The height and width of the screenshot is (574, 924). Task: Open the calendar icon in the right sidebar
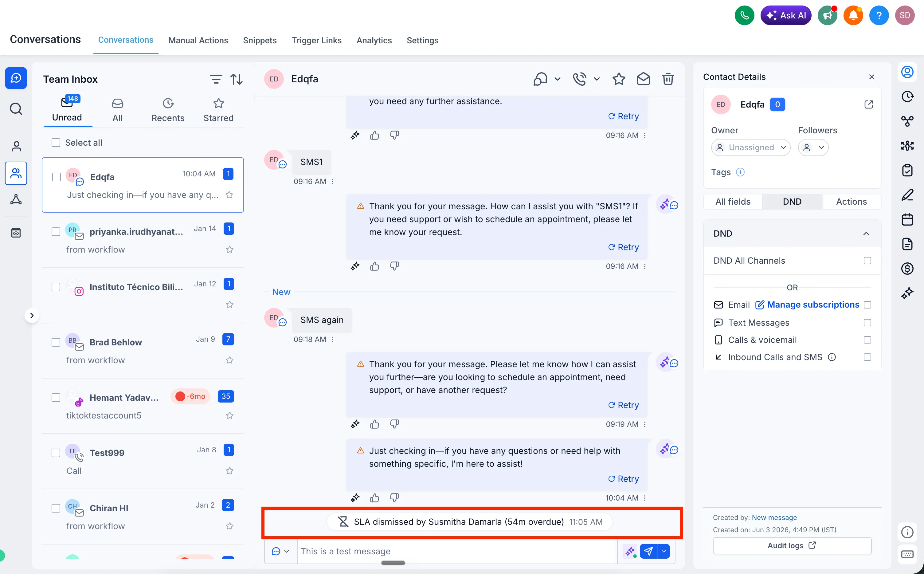907,219
